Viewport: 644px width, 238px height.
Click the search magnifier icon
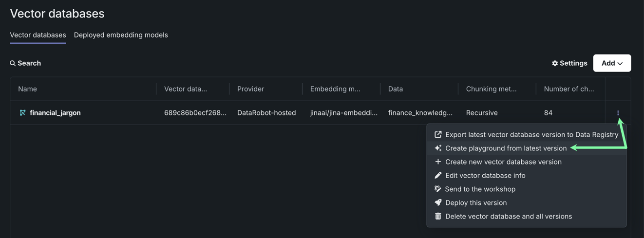(x=13, y=63)
